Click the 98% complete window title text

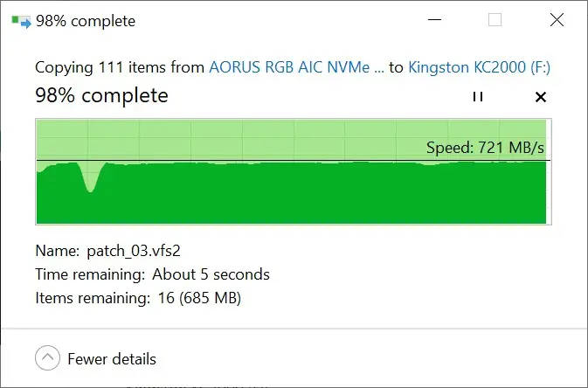coord(86,21)
